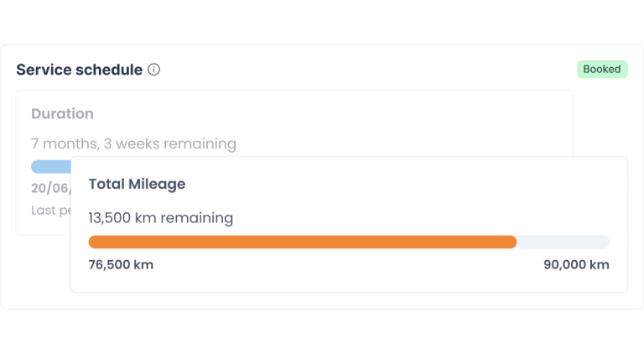Viewport: 644px width, 354px height.
Task: Click the Service schedule heading
Action: (80, 70)
